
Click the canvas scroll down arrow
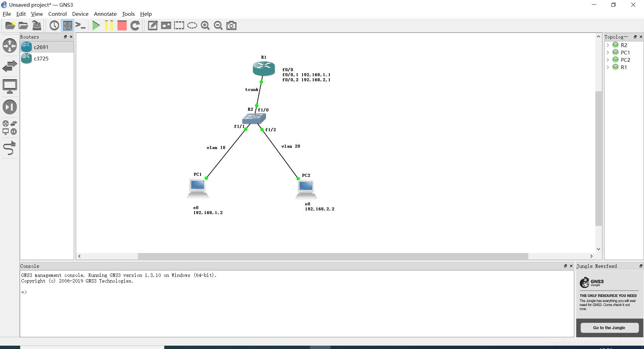[598, 249]
